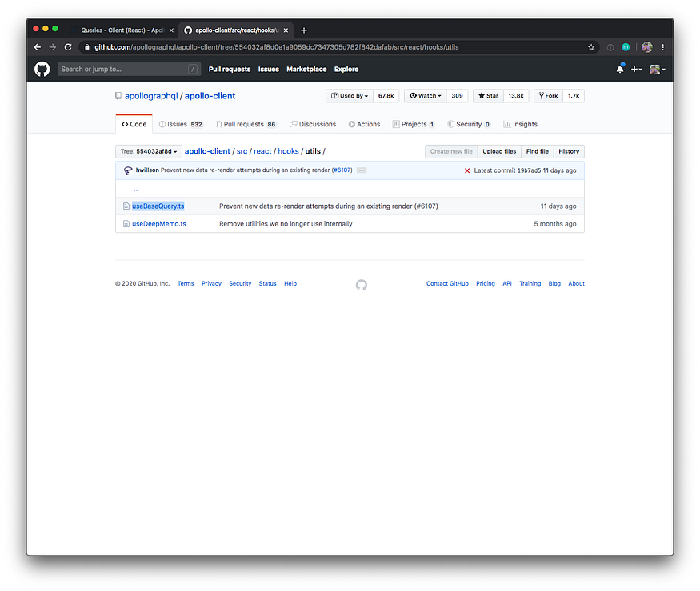
Task: Click the teal extension icon in toolbar
Action: click(x=626, y=47)
